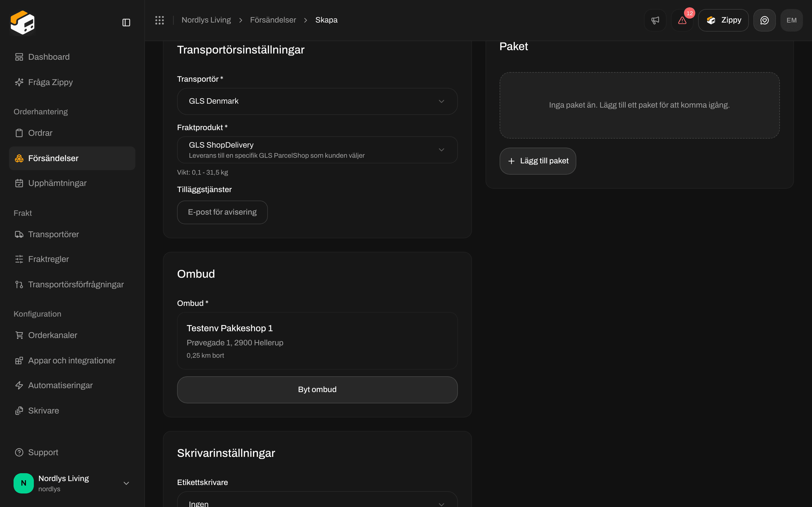Toggle the E-post för avisering add-on service
812x507 pixels.
tap(222, 212)
